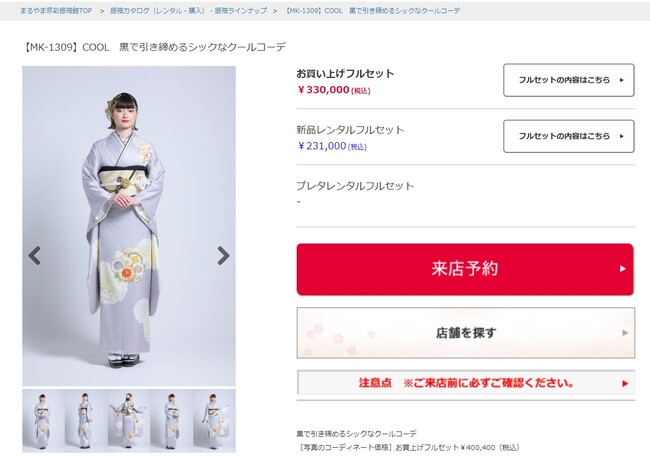Click the main kimono model photo
This screenshot has height=456, width=650.
pyautogui.click(x=129, y=226)
